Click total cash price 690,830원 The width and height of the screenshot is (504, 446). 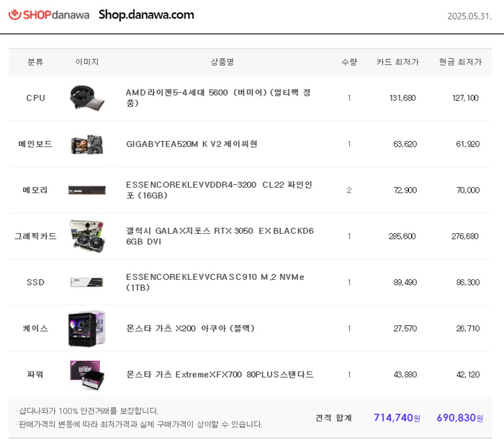tap(460, 418)
